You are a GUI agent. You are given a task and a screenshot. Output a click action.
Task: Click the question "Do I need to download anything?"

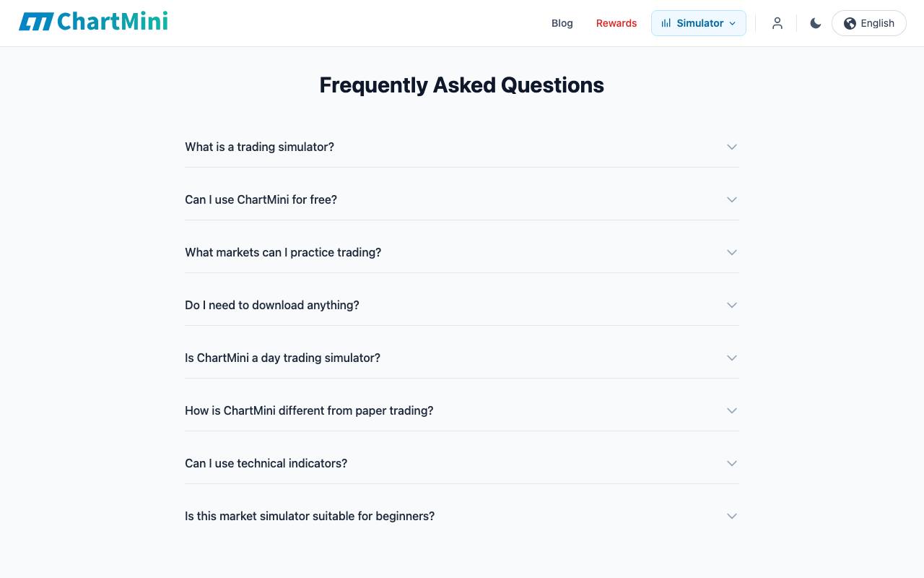272,305
